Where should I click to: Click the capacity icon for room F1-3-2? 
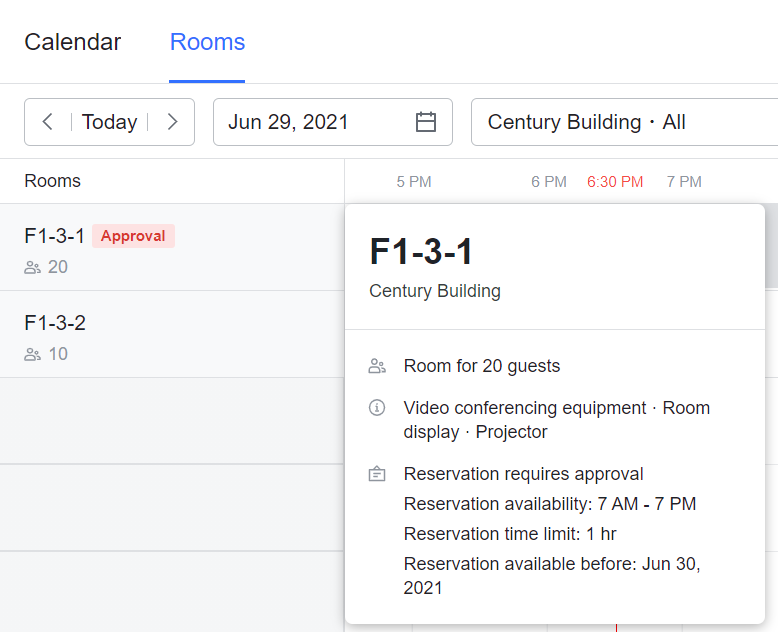pos(33,354)
